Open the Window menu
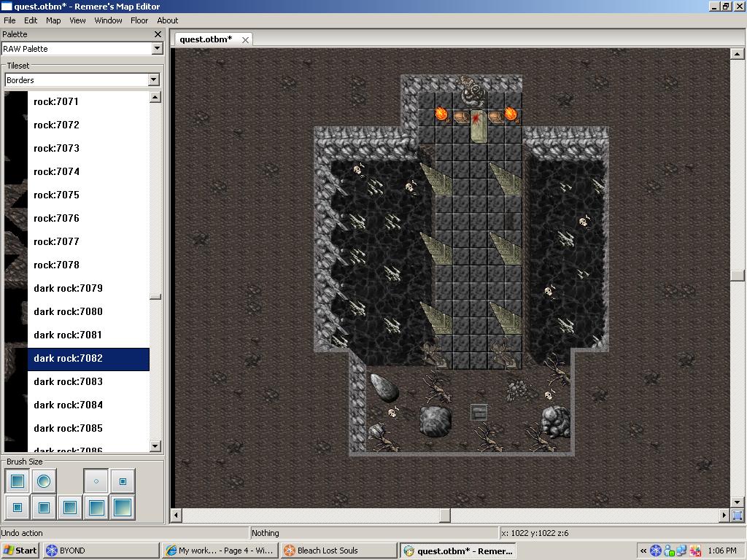This screenshot has height=560, width=747. point(108,20)
